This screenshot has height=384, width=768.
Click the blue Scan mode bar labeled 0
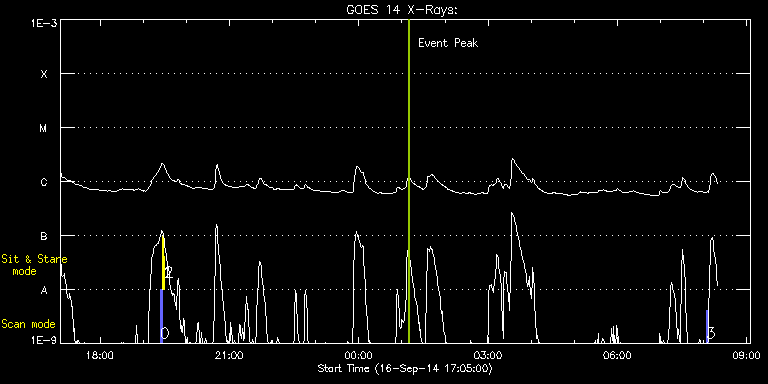point(161,316)
